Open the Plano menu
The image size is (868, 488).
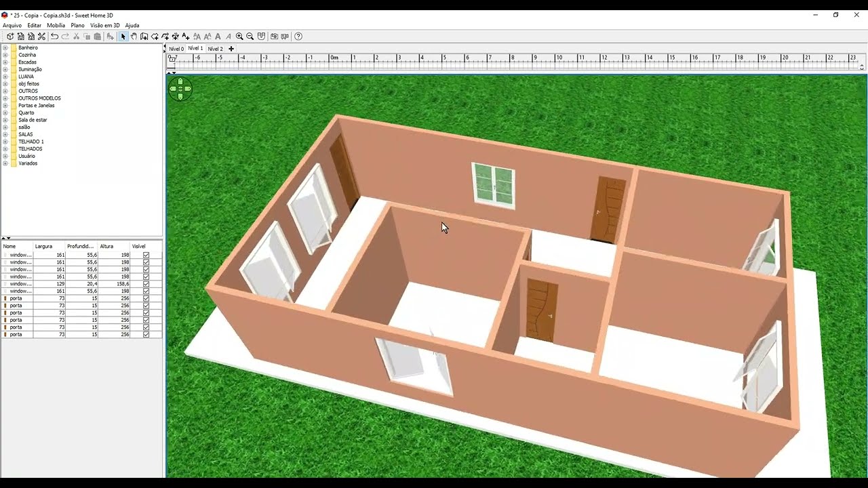pos(77,25)
